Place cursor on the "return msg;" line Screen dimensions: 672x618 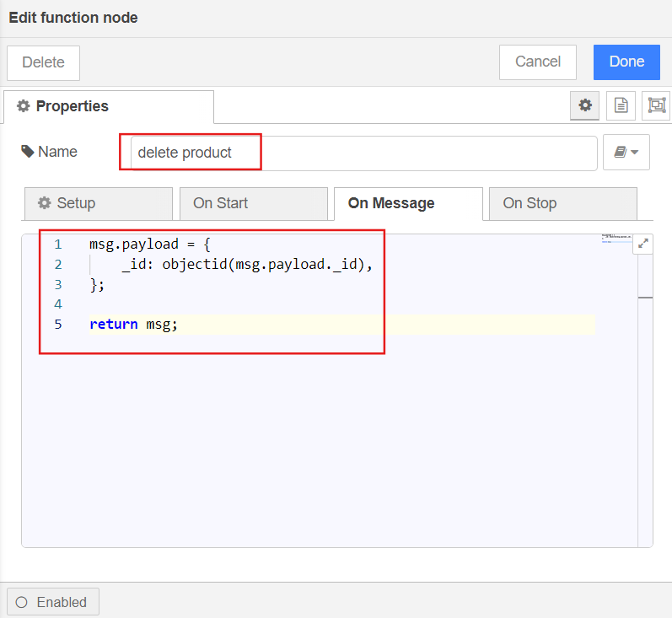point(135,325)
